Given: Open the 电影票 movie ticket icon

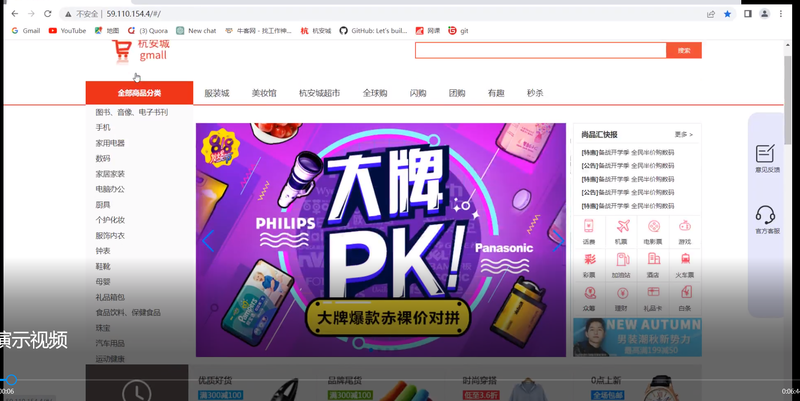Looking at the screenshot, I should [x=653, y=232].
